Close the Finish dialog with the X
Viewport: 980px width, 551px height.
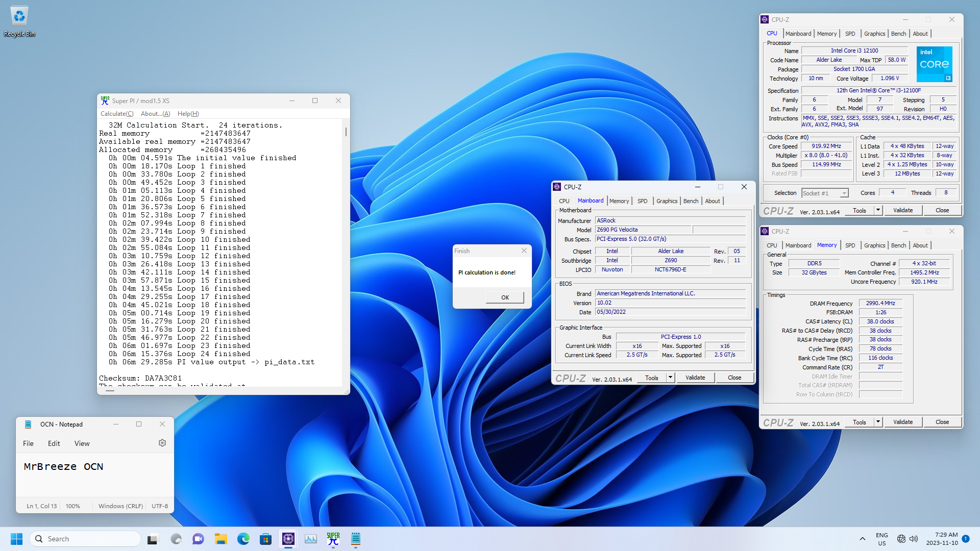click(524, 251)
